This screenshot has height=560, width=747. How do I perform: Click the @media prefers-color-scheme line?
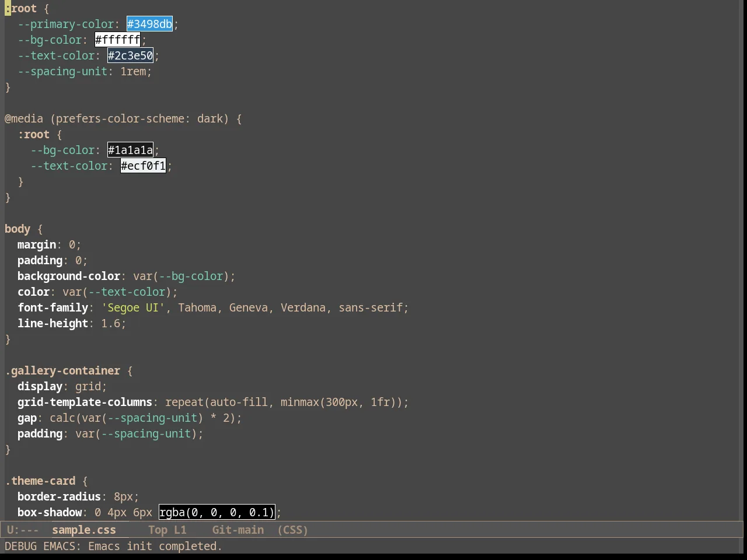123,118
